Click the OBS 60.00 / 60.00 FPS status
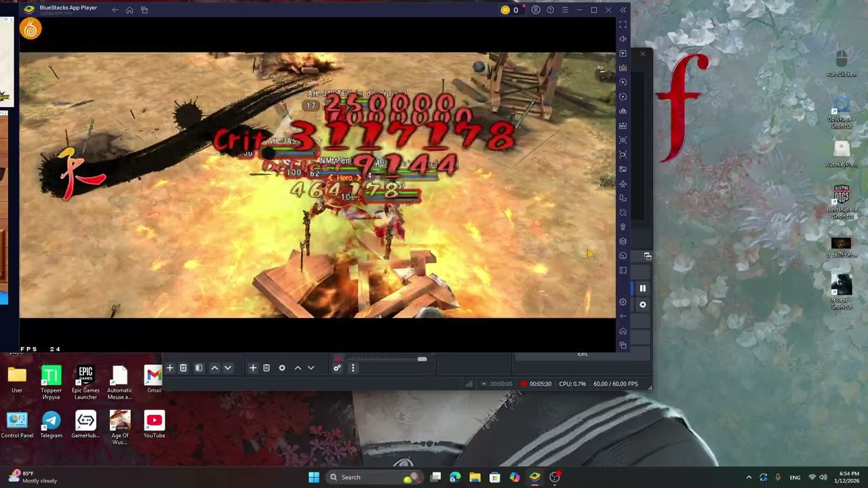 pyautogui.click(x=616, y=384)
